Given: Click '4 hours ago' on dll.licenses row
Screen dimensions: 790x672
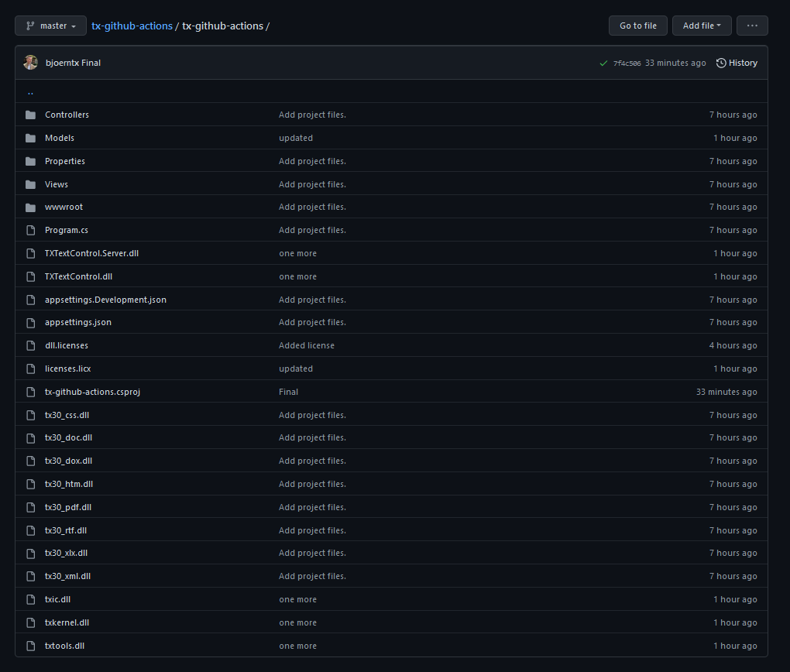Looking at the screenshot, I should point(733,345).
